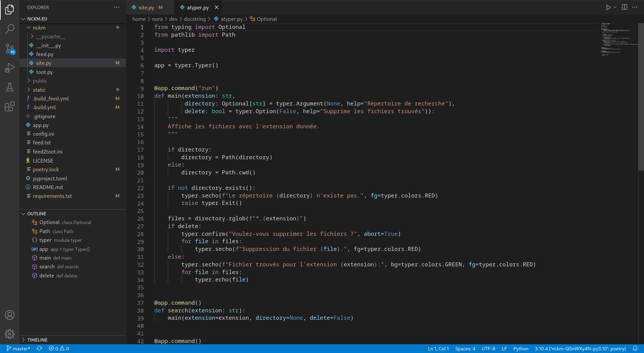This screenshot has width=644, height=353.
Task: Open the Testing flask view
Action: pos(10,87)
